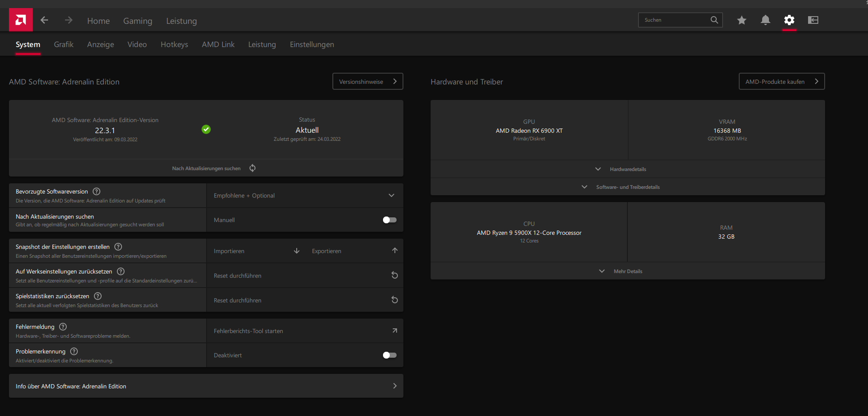Click the factory reset circular arrow icon
Image resolution: width=868 pixels, height=416 pixels.
tap(394, 275)
